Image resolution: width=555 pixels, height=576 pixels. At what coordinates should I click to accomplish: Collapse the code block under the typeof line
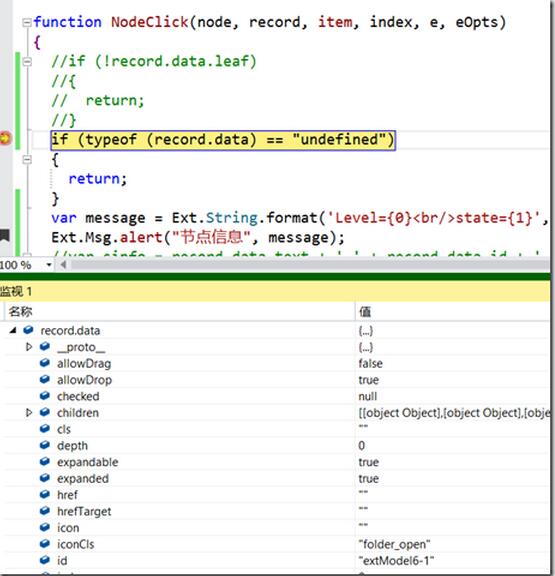(27, 159)
